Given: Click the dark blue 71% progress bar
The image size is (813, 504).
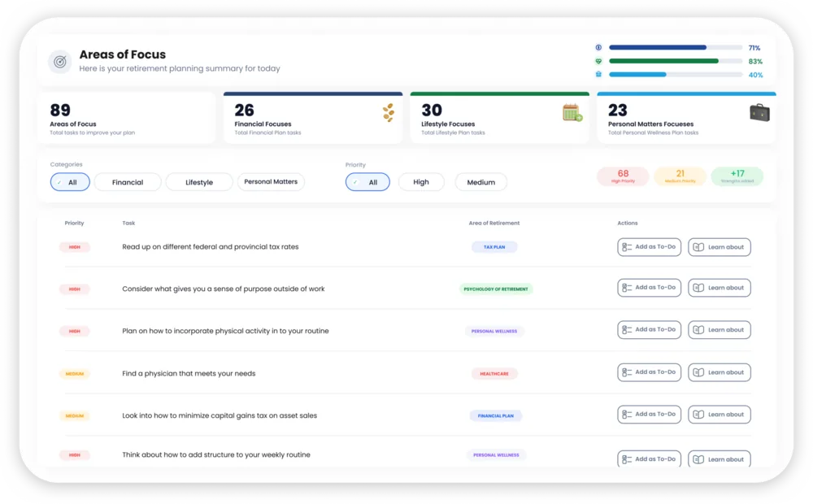Looking at the screenshot, I should point(676,47).
